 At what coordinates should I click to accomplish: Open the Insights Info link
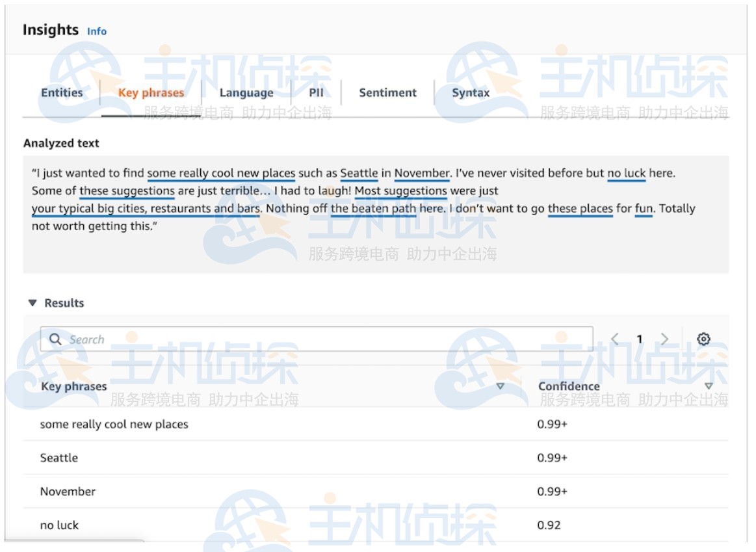pos(96,31)
